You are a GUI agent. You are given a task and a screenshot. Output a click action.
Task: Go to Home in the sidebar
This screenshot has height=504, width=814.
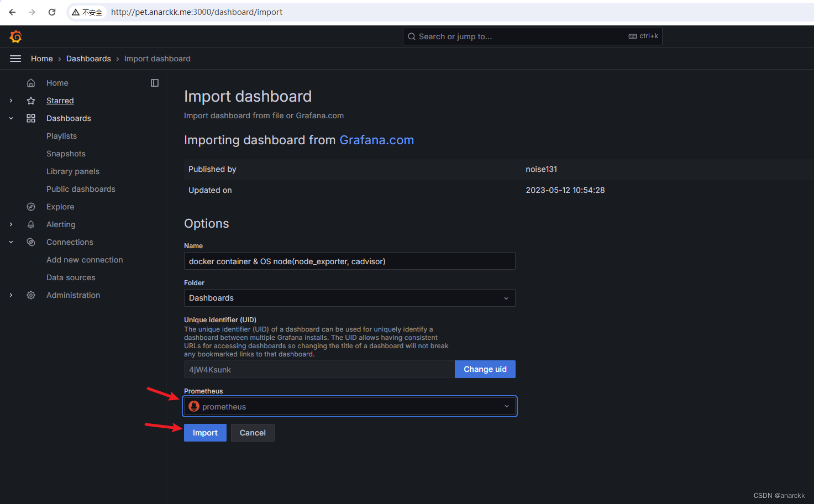click(x=57, y=83)
